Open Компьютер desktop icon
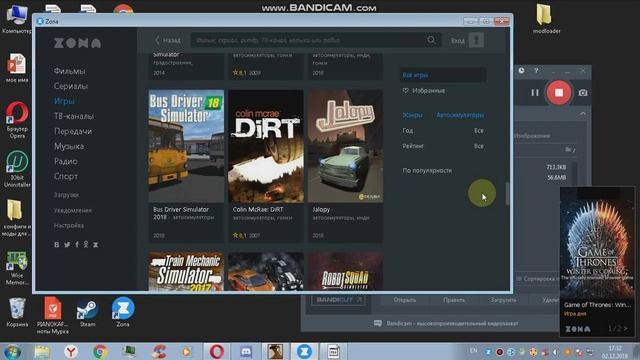Image resolution: width=640 pixels, height=360 pixels. [x=17, y=19]
